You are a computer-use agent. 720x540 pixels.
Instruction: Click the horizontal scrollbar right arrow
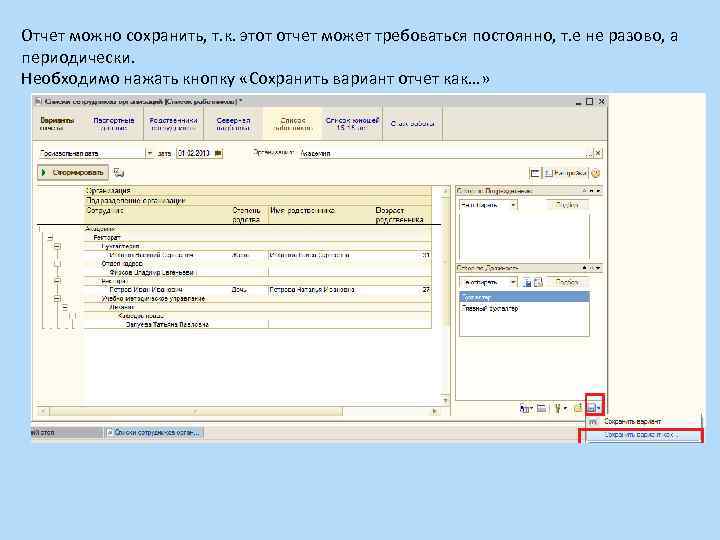pos(434,411)
